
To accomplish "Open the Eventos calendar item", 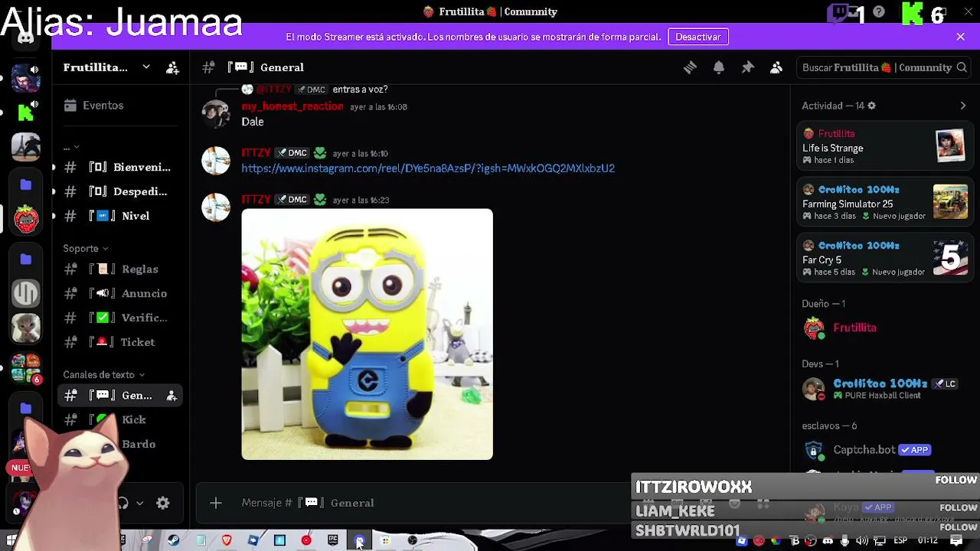I will coord(119,106).
